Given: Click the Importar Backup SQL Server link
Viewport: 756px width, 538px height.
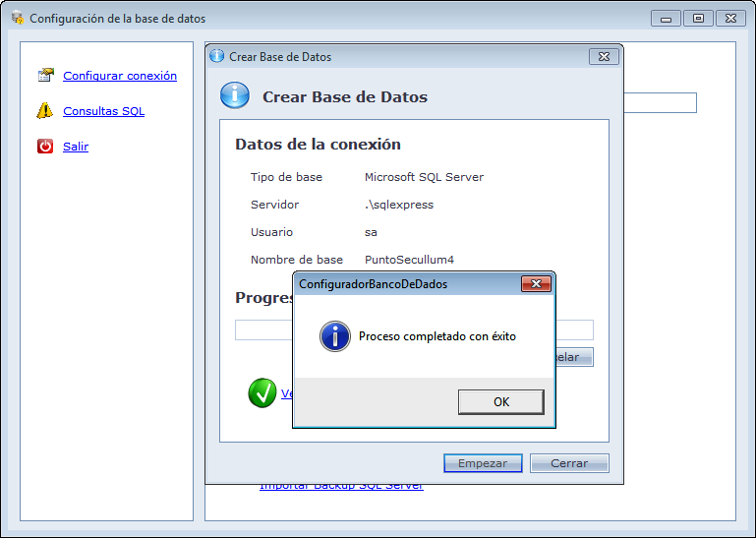Looking at the screenshot, I should click(341, 486).
